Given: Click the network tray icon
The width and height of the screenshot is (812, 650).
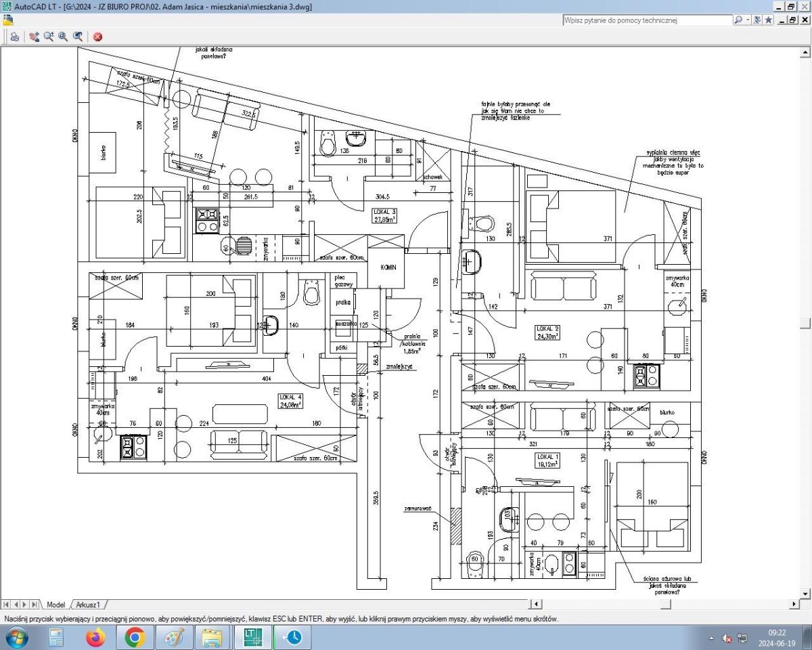Looking at the screenshot, I should click(x=742, y=638).
